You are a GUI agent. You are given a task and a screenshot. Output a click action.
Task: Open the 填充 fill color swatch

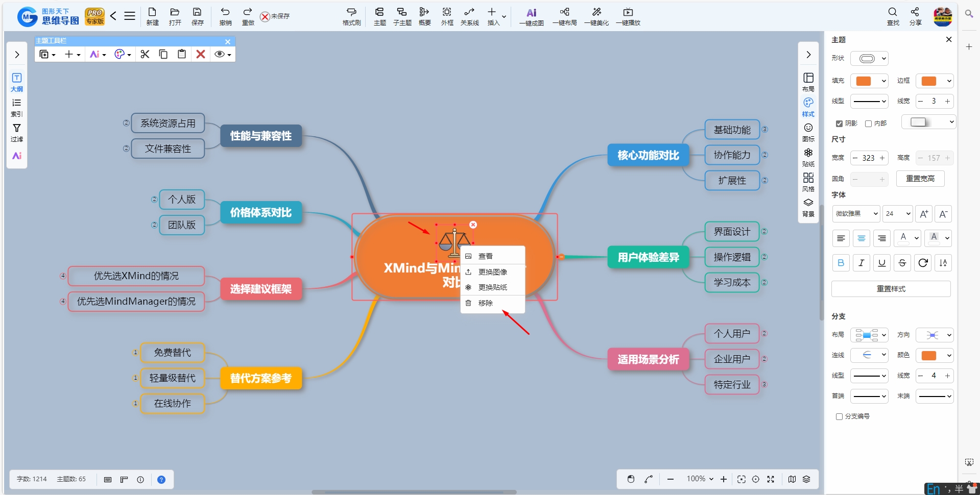pyautogui.click(x=869, y=81)
